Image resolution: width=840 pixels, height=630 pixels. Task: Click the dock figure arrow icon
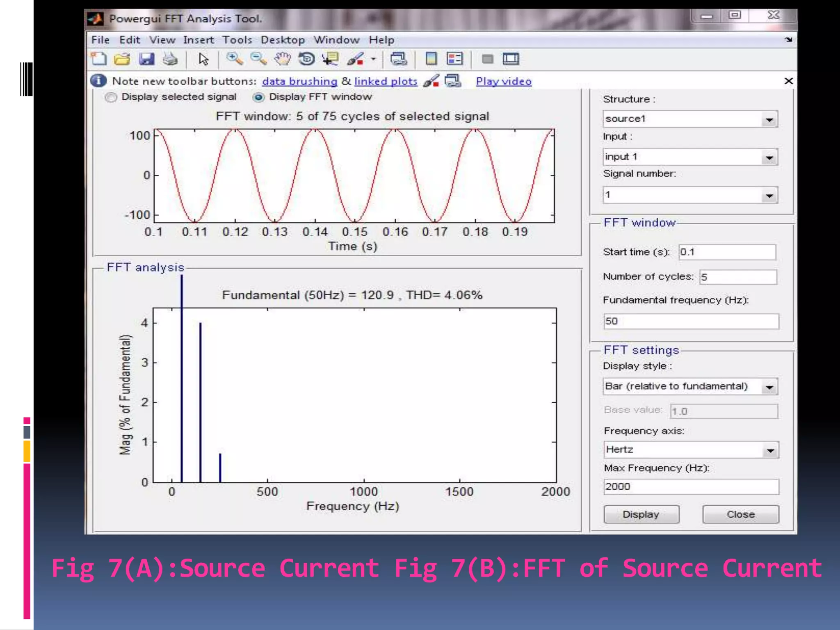[788, 40]
